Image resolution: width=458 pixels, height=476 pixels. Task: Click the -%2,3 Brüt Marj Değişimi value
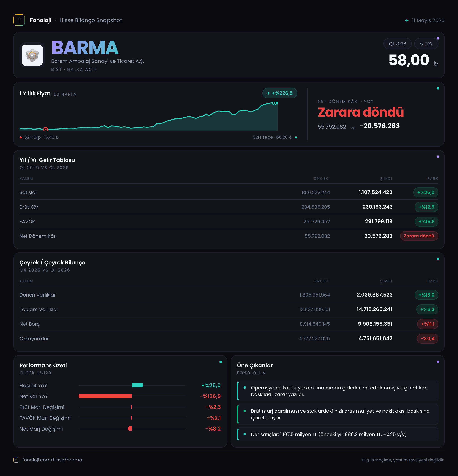(213, 407)
